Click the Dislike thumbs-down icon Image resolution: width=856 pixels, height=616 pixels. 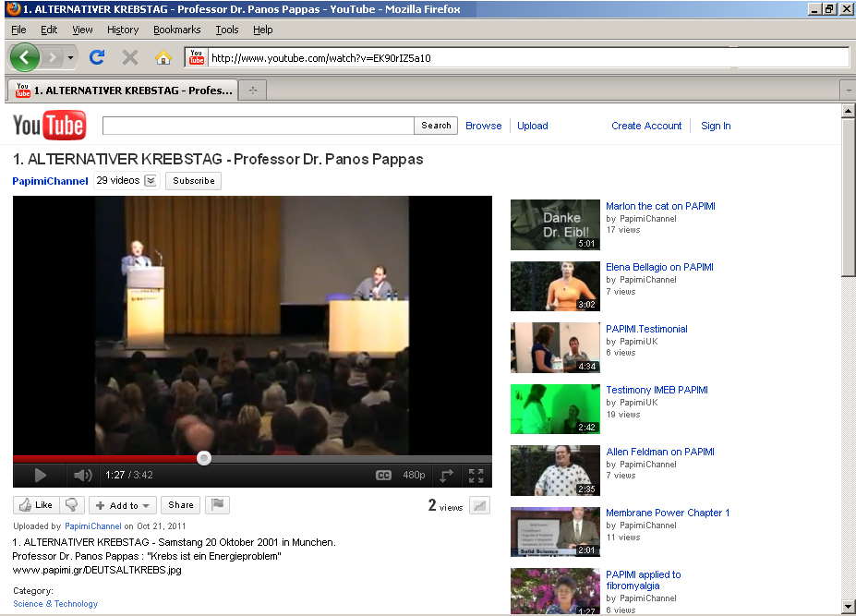(x=71, y=505)
